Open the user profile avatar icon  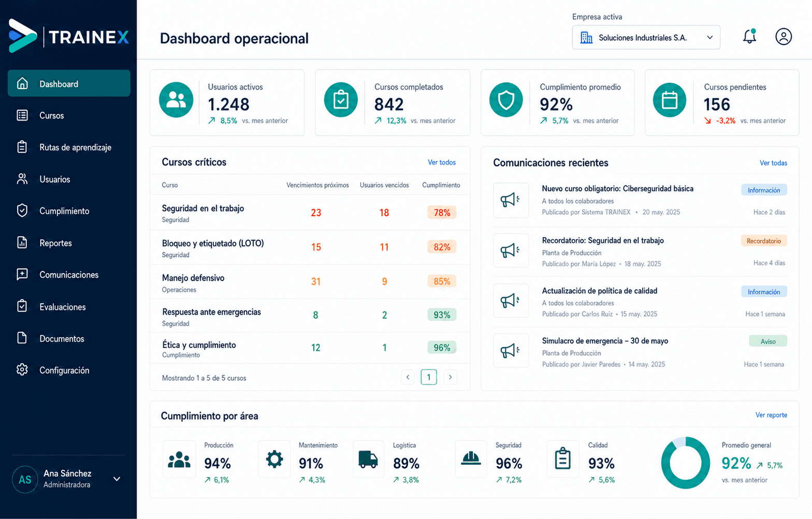784,37
